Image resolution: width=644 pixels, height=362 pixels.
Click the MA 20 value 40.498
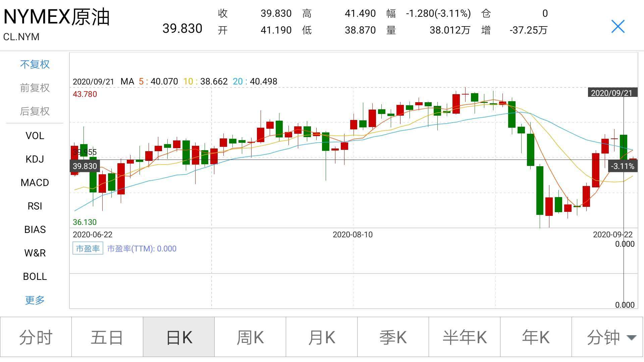[264, 81]
